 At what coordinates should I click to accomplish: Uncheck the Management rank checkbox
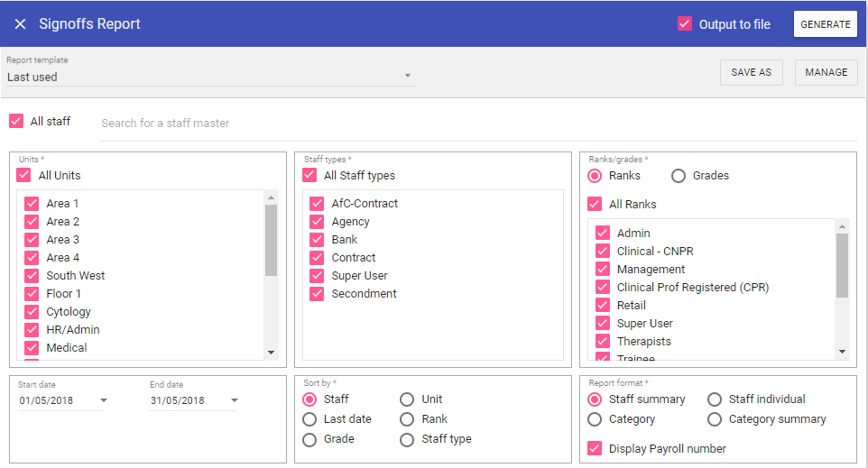coord(603,270)
